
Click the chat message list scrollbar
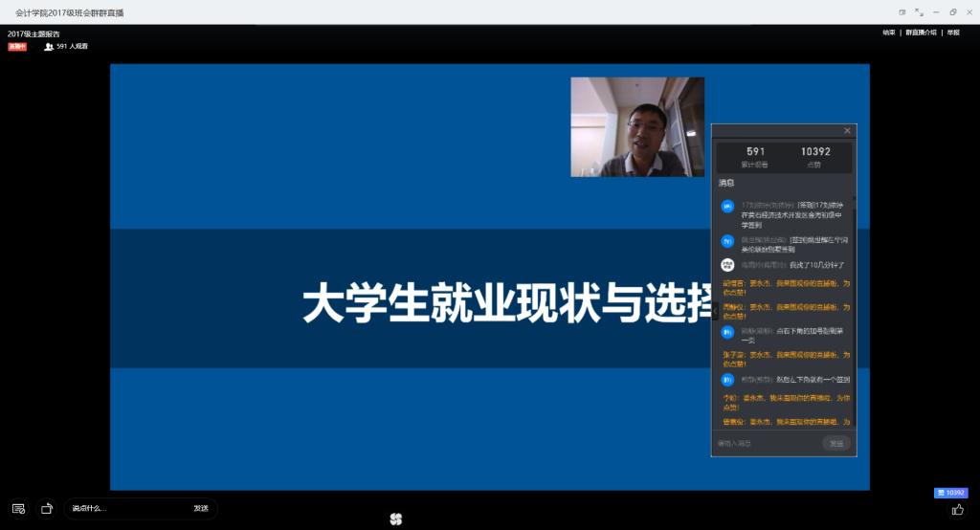pos(855,287)
